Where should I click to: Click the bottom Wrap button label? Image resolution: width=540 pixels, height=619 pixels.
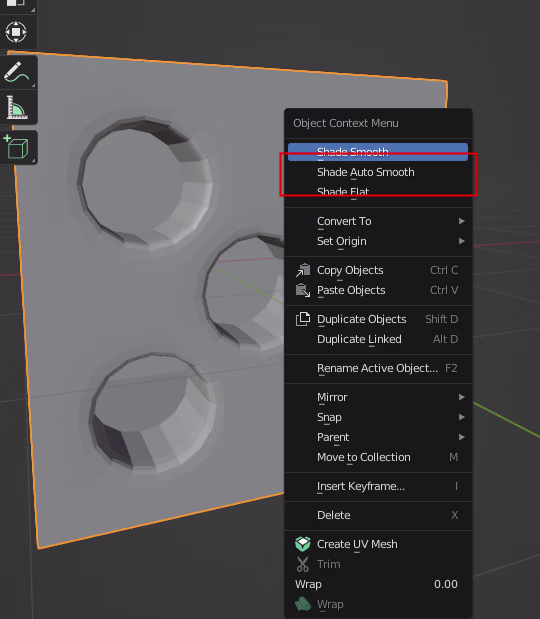330,604
